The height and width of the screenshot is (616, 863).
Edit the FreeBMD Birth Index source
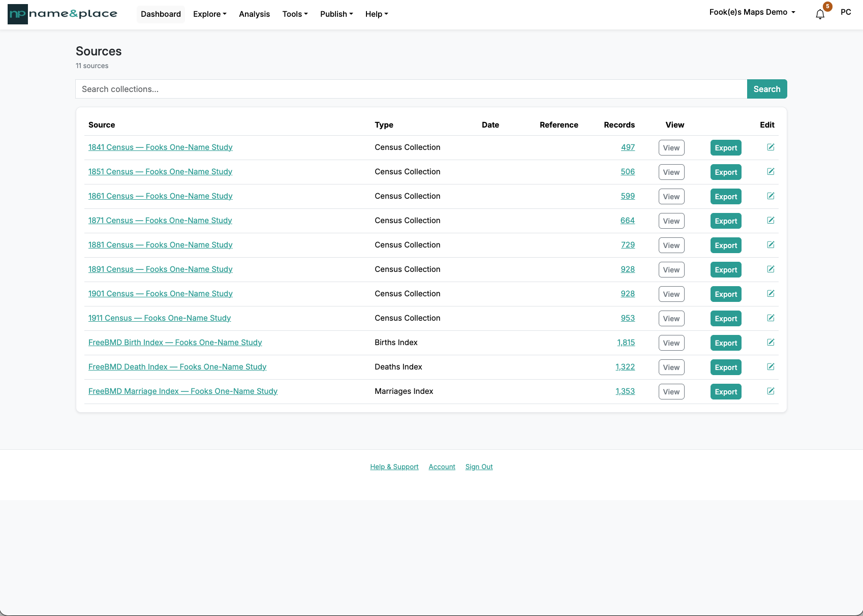click(x=770, y=342)
